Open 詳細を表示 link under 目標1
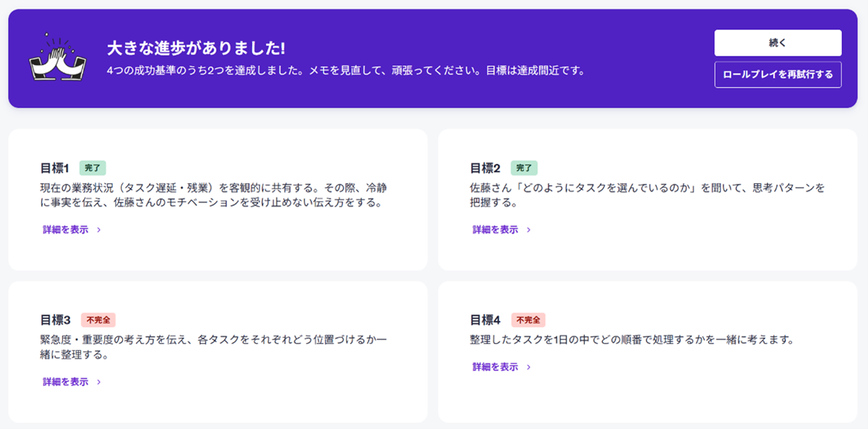868x429 pixels. 65,230
